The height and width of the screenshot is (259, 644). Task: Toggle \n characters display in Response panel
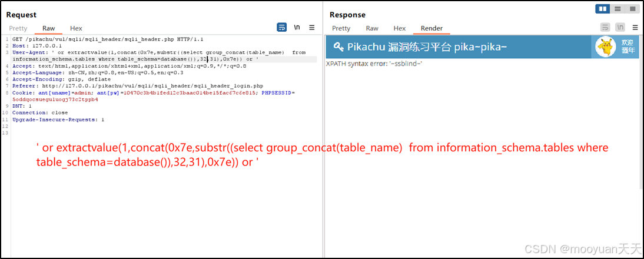click(x=620, y=28)
